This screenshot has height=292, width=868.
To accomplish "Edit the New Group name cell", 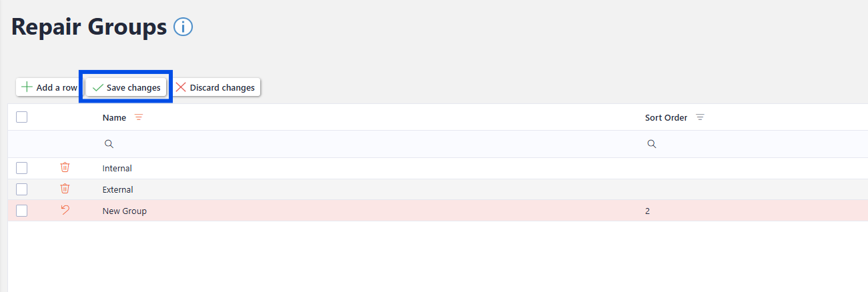I will (125, 211).
